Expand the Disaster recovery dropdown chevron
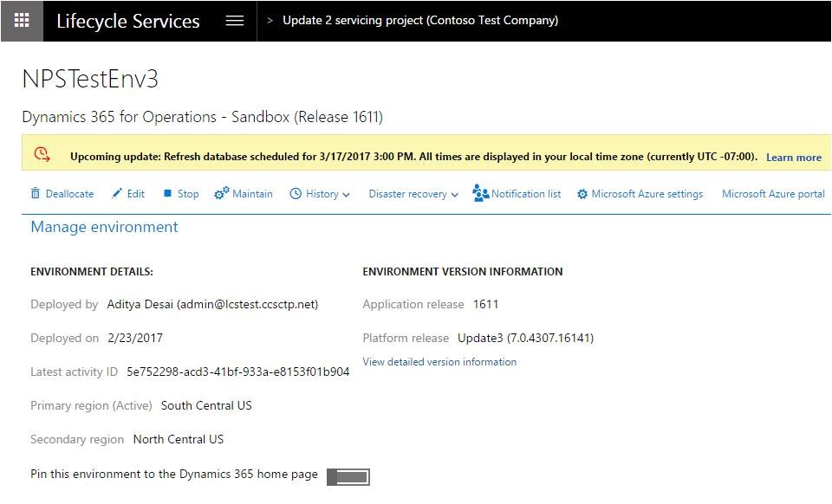The image size is (832, 504). pyautogui.click(x=455, y=195)
